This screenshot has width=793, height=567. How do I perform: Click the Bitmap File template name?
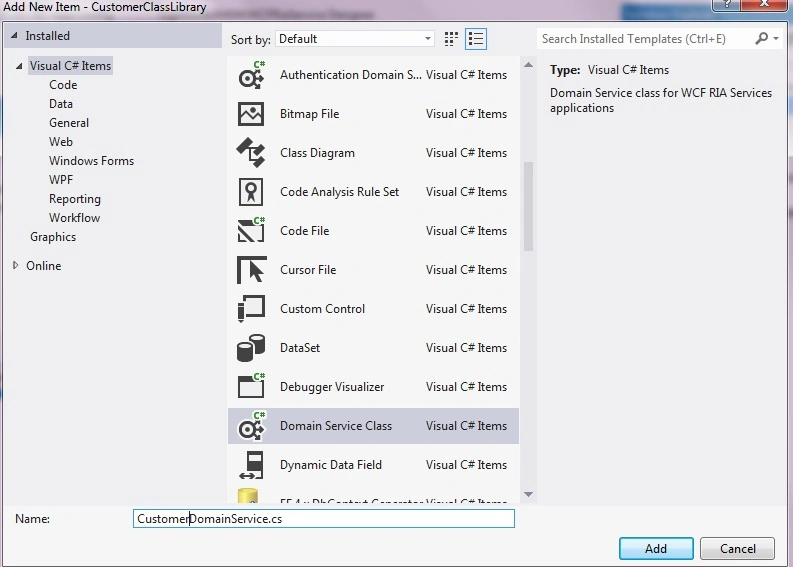point(310,114)
